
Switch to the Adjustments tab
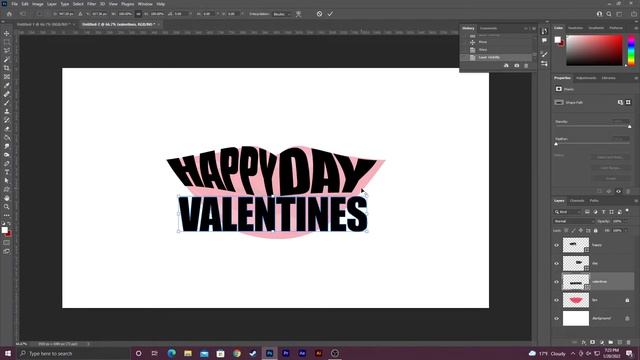[586, 78]
